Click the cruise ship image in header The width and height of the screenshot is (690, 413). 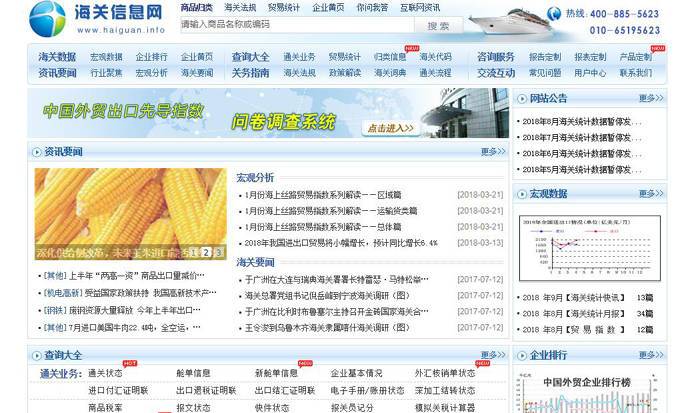[x=502, y=22]
